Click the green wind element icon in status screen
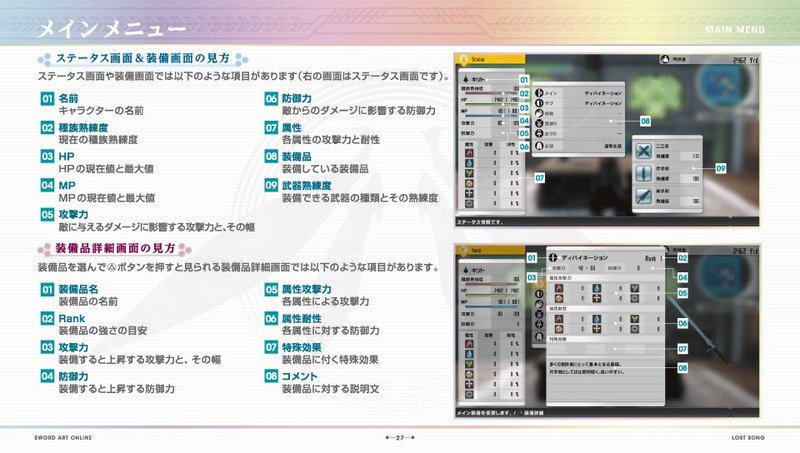This screenshot has height=453, width=800. tap(469, 173)
